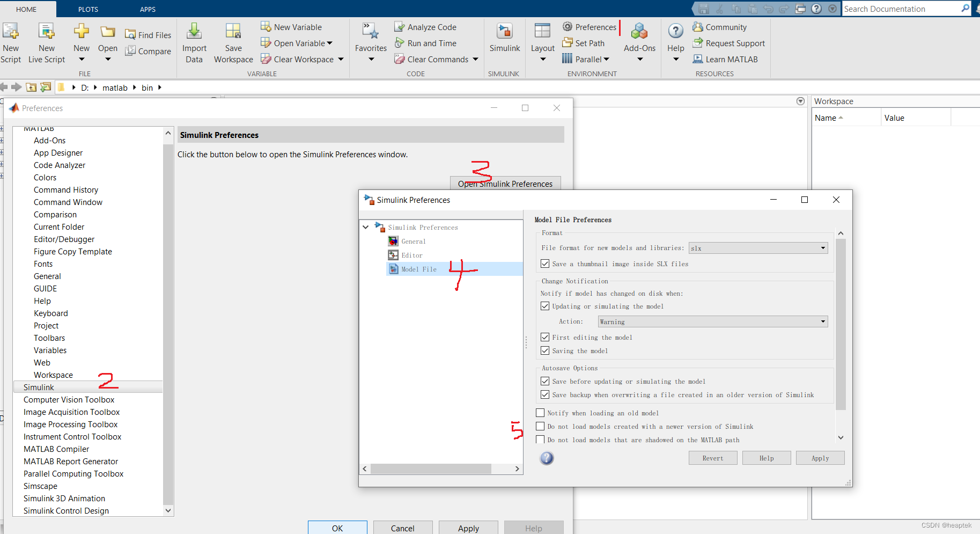Click Cancel in Preferences window
Image resolution: width=980 pixels, height=534 pixels.
(402, 528)
